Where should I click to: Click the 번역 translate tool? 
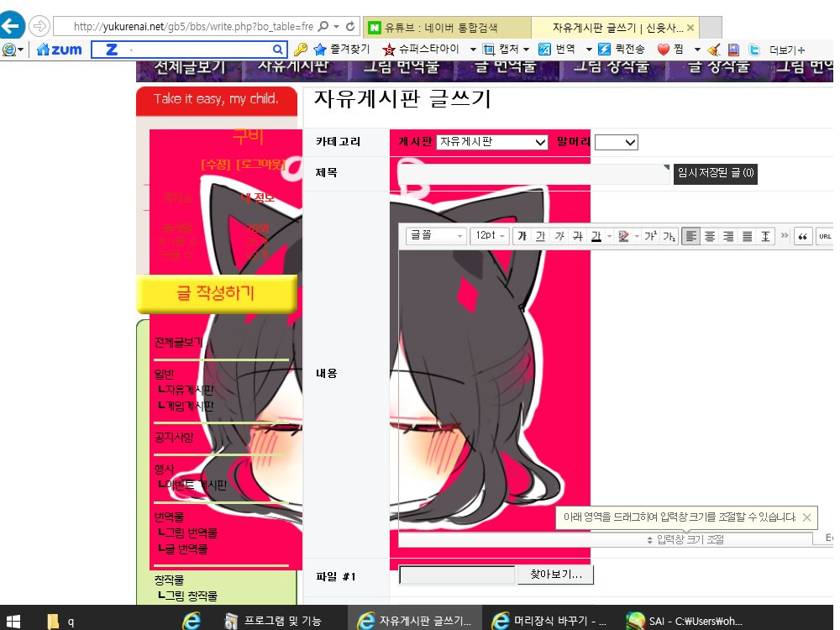click(x=557, y=50)
